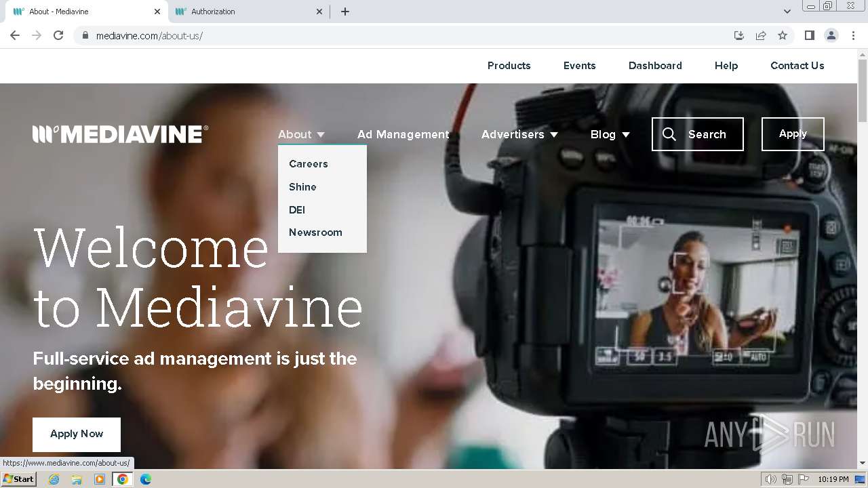The height and width of the screenshot is (488, 868).
Task: Open a new tab with plus button
Action: pyautogui.click(x=344, y=12)
